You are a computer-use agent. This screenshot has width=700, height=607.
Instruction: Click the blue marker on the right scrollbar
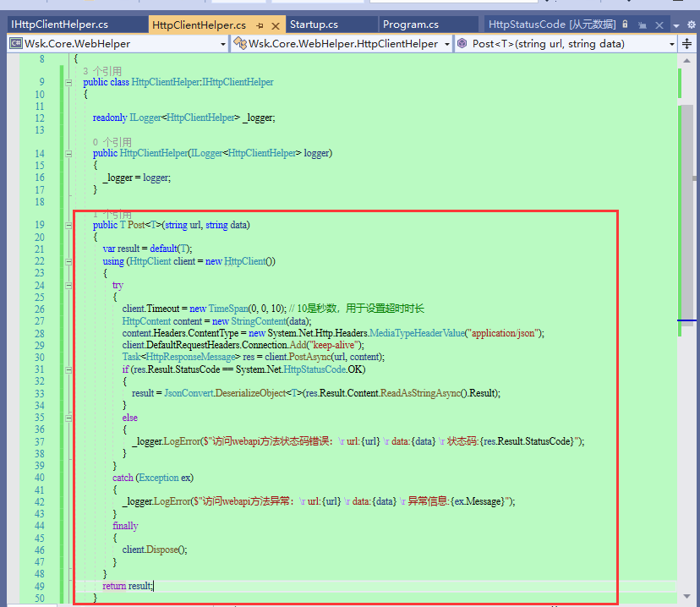[686, 321]
